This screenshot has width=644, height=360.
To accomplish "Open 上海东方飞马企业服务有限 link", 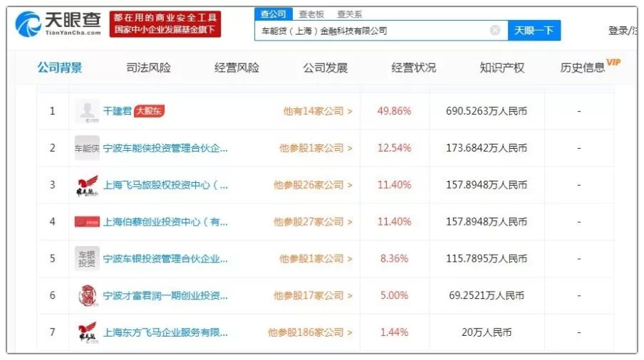I will pos(165,332).
